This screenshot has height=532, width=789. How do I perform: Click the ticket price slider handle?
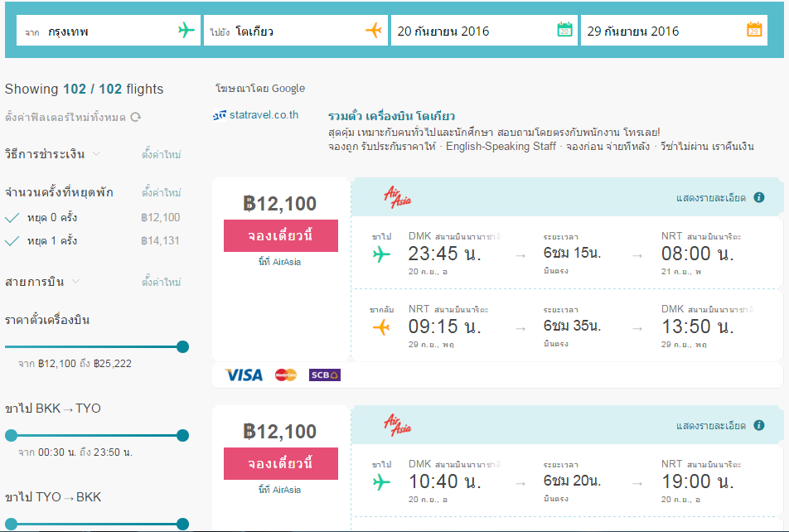click(x=182, y=346)
